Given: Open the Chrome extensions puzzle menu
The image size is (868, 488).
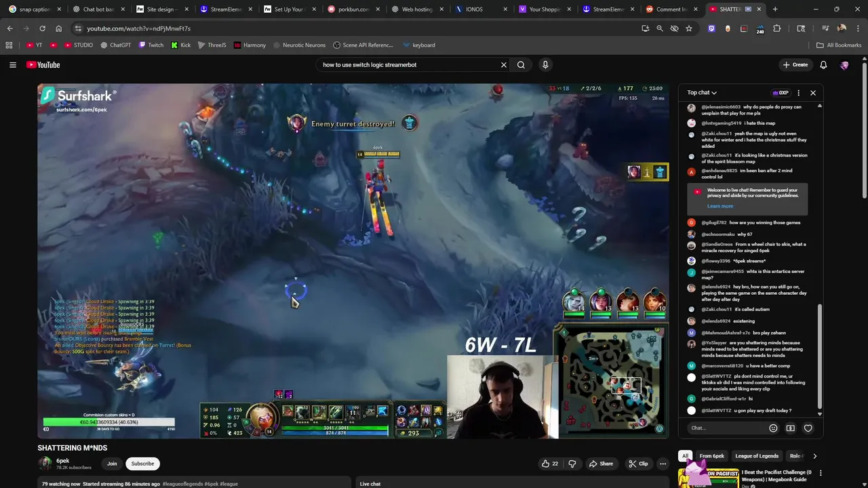Looking at the screenshot, I should tap(777, 28).
